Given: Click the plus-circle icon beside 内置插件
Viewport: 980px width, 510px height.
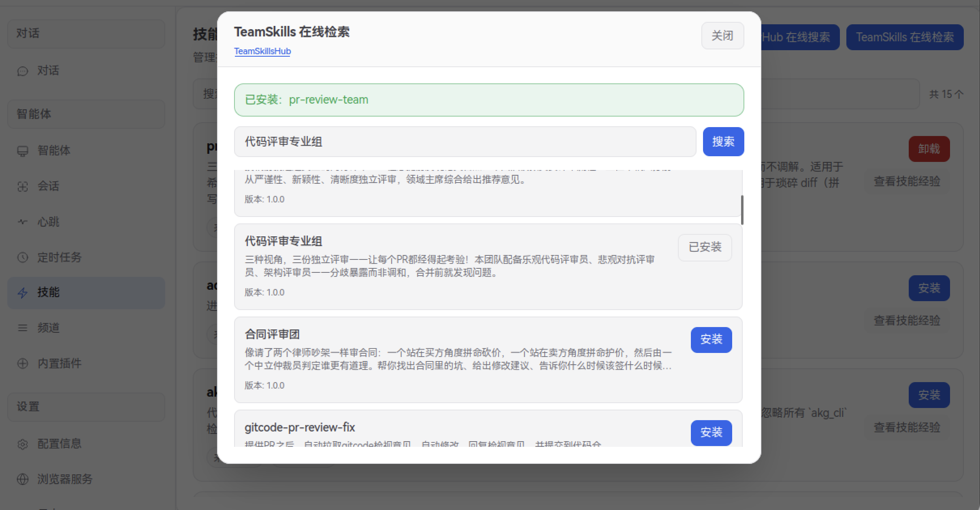Looking at the screenshot, I should tap(23, 363).
